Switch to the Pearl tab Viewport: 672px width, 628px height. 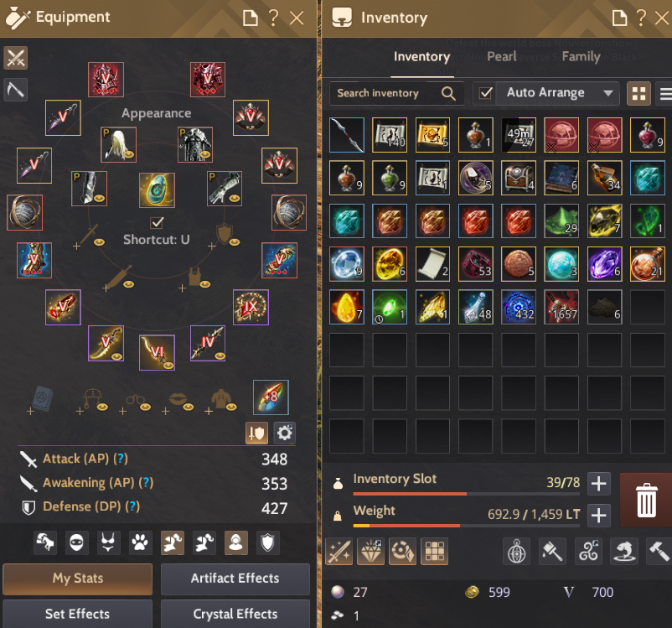pos(501,57)
